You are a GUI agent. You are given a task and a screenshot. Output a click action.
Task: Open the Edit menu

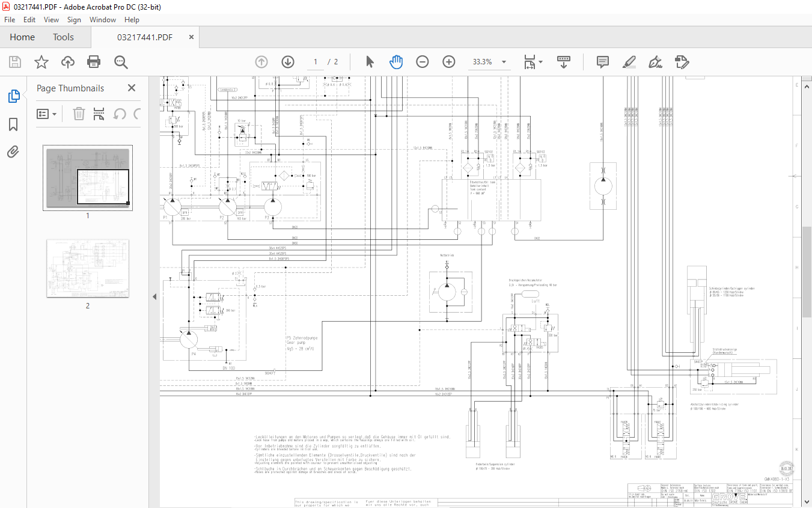(x=29, y=20)
